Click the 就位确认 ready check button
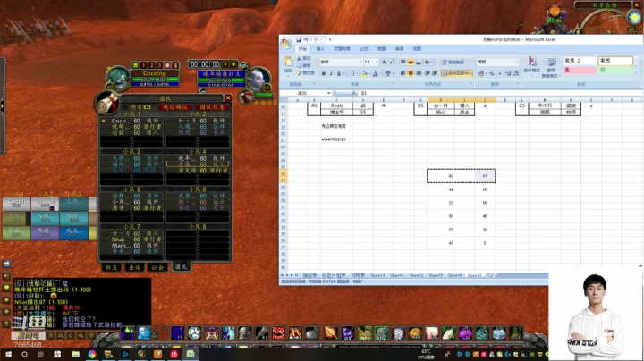This screenshot has height=361, width=644. coord(175,107)
